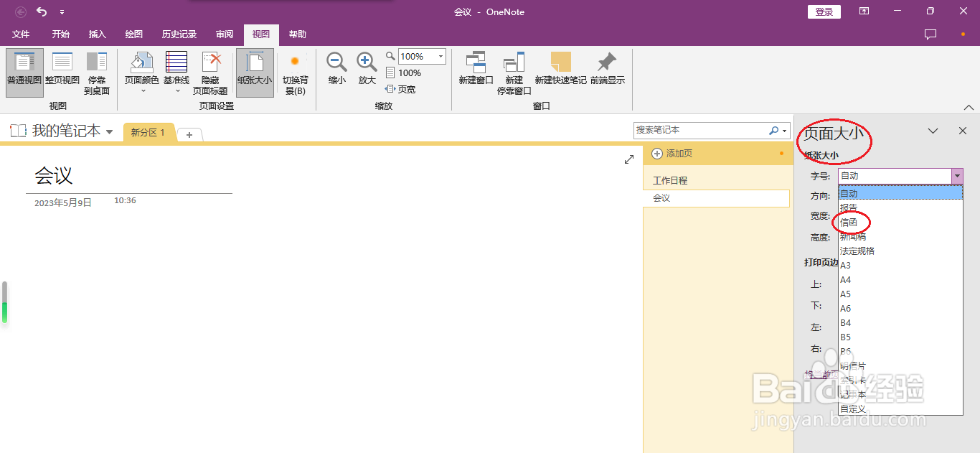Expand the My Notebook (我的笔记本) dropdown
Screen dimensions: 980x453
tap(110, 132)
